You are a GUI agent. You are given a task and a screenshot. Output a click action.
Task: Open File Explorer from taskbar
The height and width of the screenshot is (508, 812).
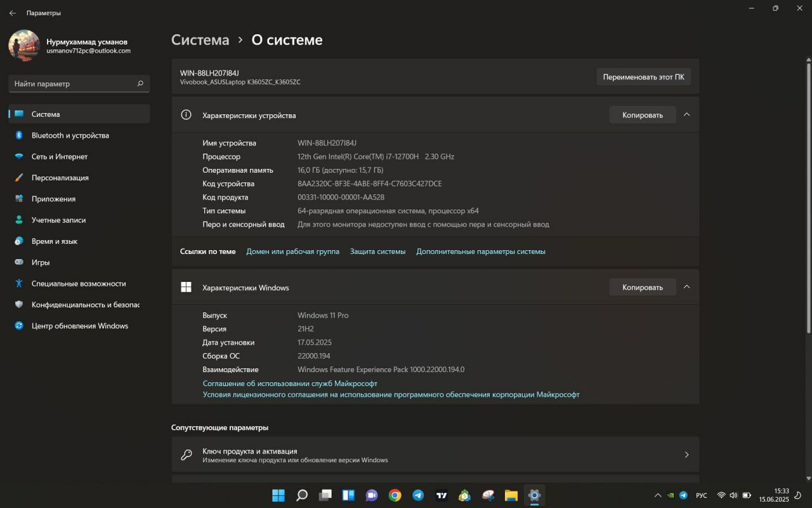tap(511, 495)
